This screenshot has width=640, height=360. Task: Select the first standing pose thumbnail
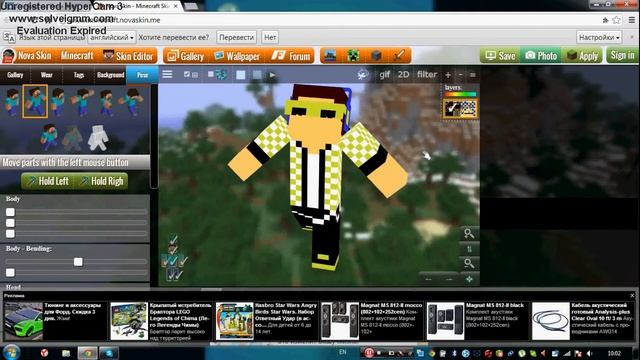pyautogui.click(x=12, y=102)
